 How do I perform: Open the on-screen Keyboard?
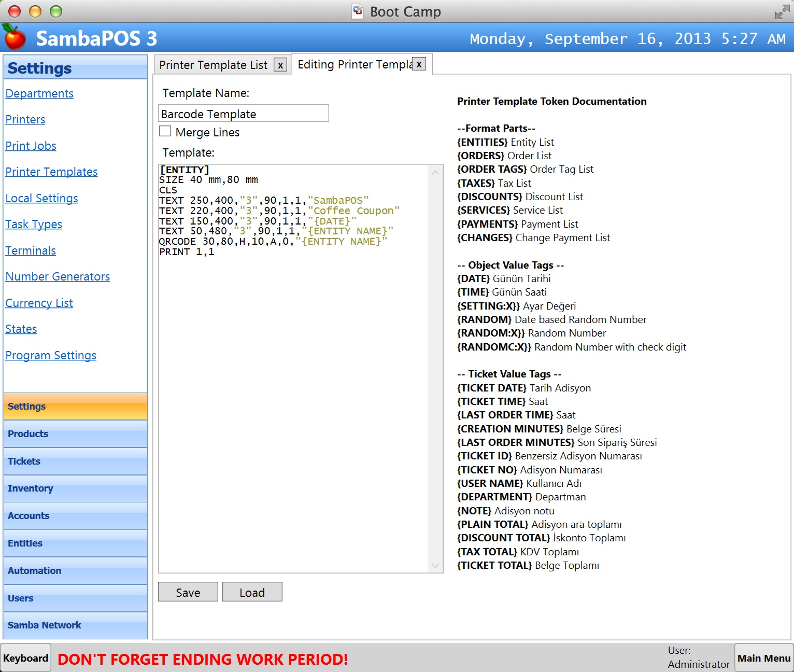tap(25, 658)
